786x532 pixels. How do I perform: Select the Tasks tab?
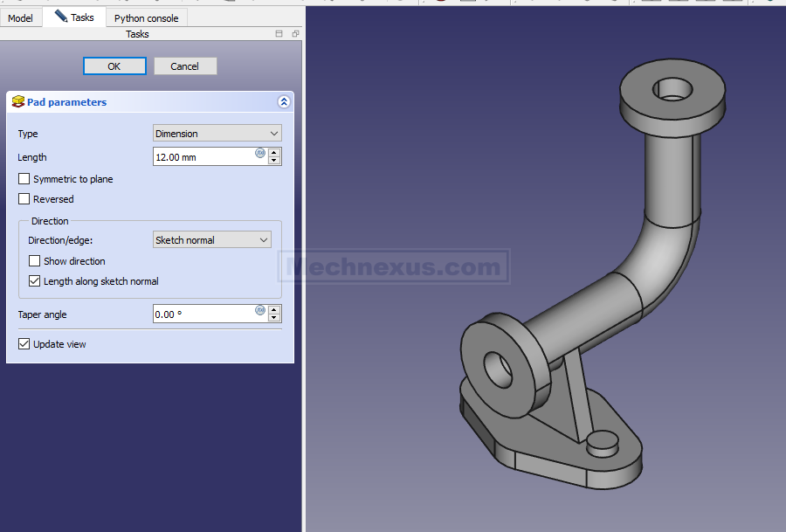pos(75,17)
